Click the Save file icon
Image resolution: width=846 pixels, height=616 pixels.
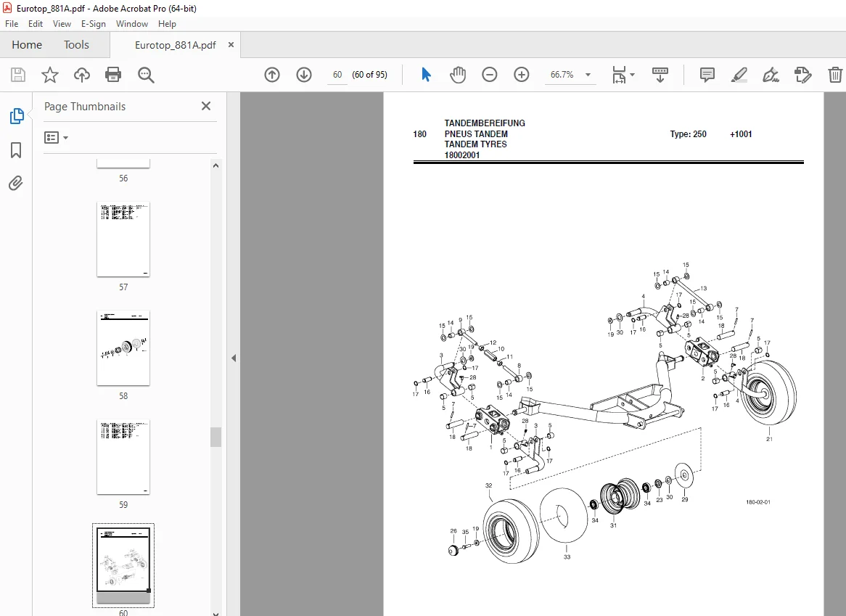click(x=18, y=75)
